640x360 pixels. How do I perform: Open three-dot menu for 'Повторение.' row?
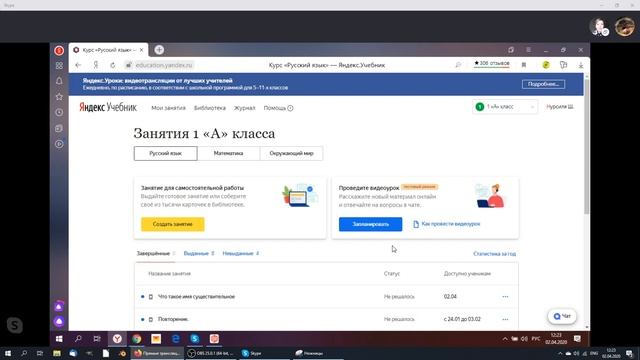(505, 319)
